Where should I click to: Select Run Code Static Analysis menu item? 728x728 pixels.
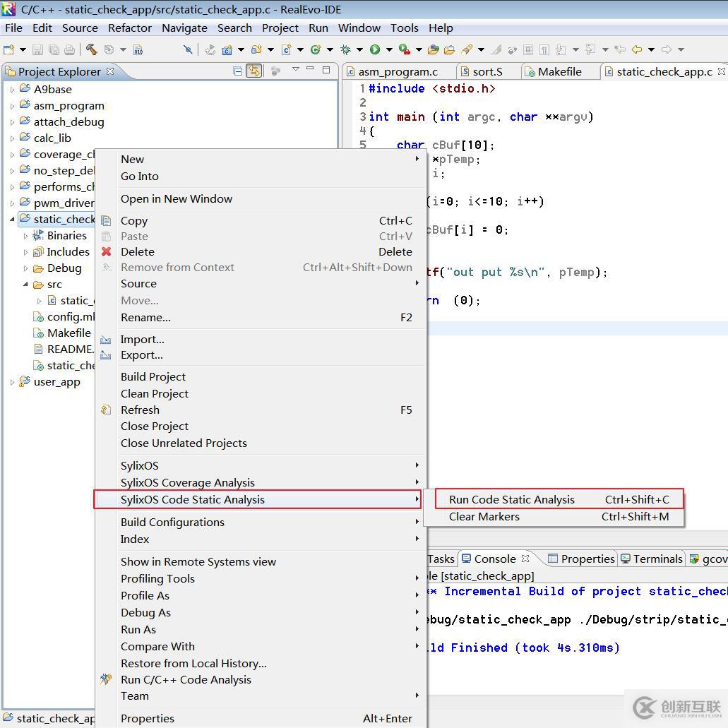511,499
